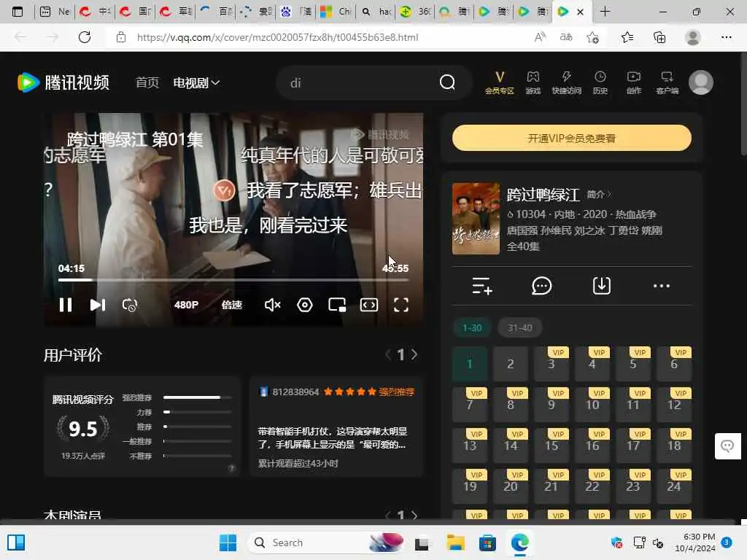
Task: Seek on the video progress bar
Action: click(233, 280)
